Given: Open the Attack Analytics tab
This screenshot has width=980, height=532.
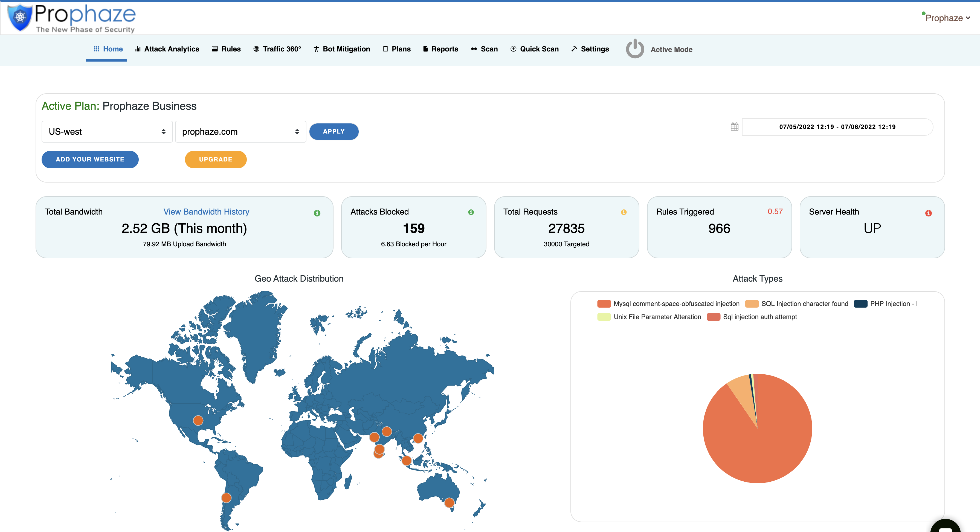Looking at the screenshot, I should [x=167, y=49].
